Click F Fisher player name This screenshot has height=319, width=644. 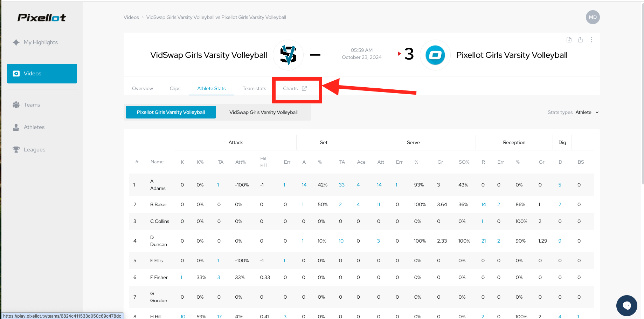159,277
